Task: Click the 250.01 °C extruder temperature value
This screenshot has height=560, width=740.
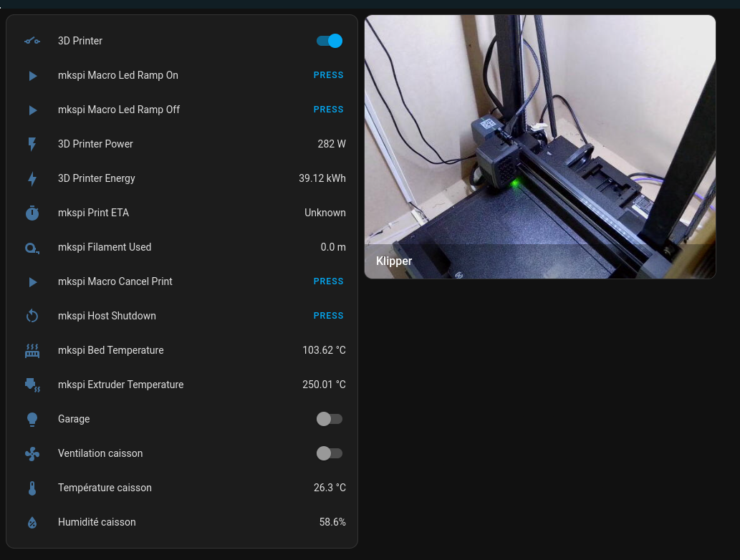Action: click(x=325, y=385)
